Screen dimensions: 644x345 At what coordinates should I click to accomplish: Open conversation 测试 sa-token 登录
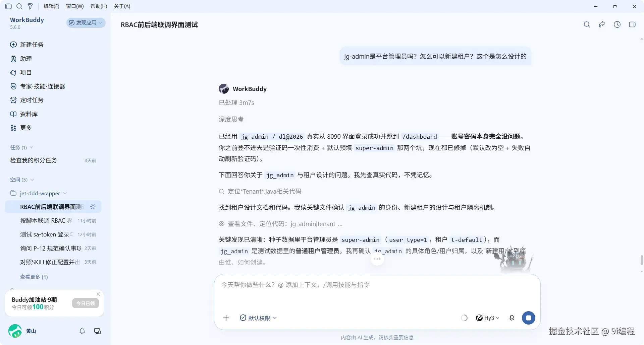(53, 234)
